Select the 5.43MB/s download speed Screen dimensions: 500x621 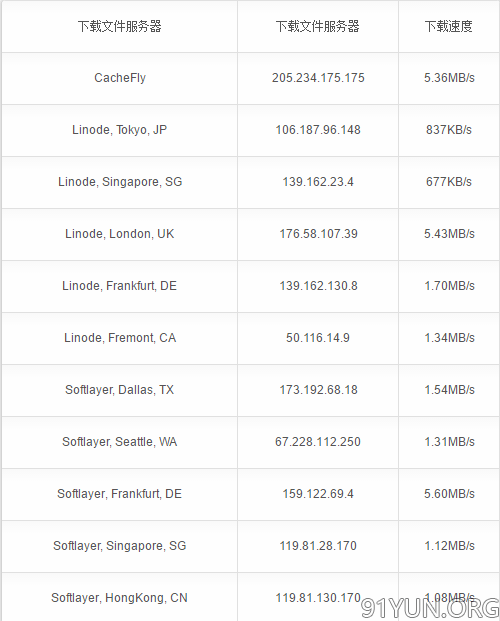(449, 234)
